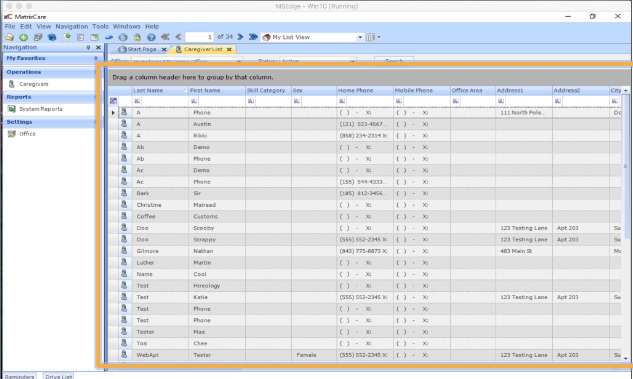Click the Mobile Phone column filter icon

[x=398, y=101]
